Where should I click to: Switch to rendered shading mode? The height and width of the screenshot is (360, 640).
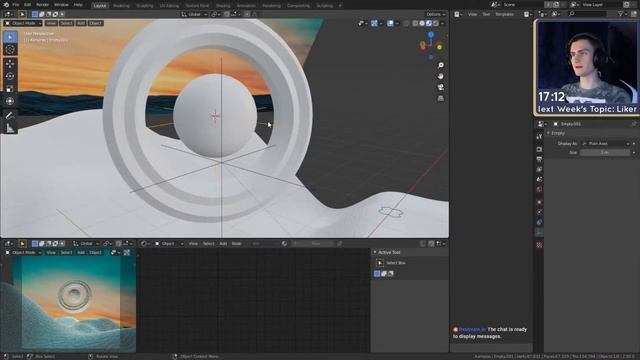click(x=436, y=23)
